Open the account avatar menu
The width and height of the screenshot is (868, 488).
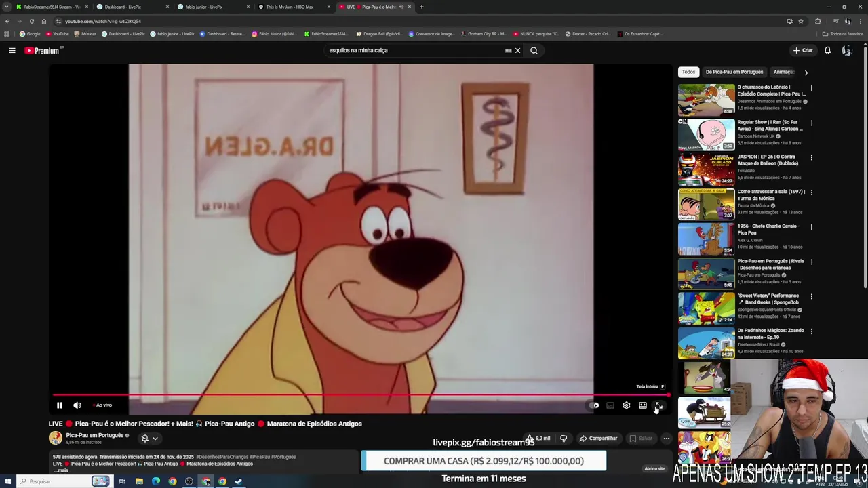point(846,50)
